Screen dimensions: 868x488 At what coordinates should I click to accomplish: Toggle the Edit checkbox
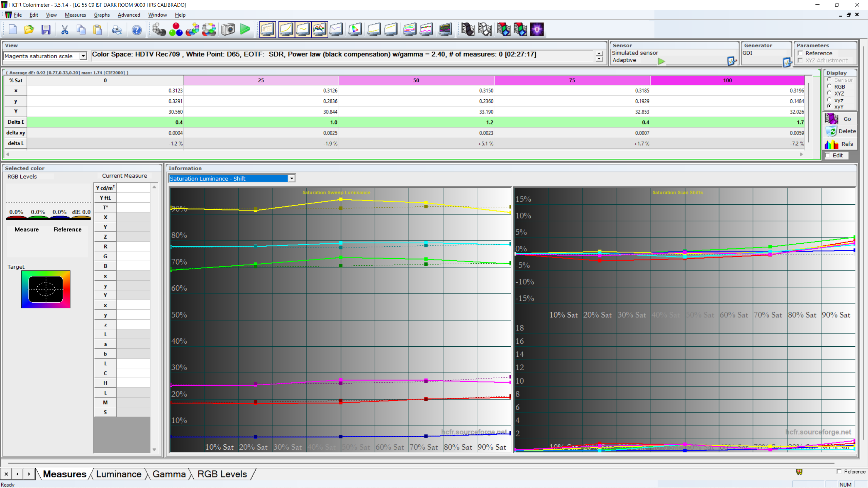tap(828, 155)
